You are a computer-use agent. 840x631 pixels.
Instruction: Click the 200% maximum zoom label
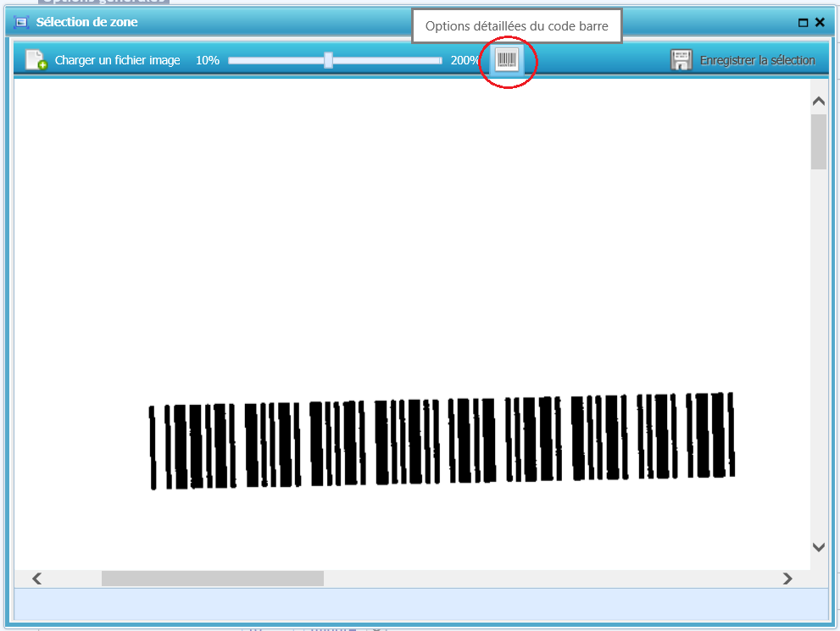(x=465, y=60)
